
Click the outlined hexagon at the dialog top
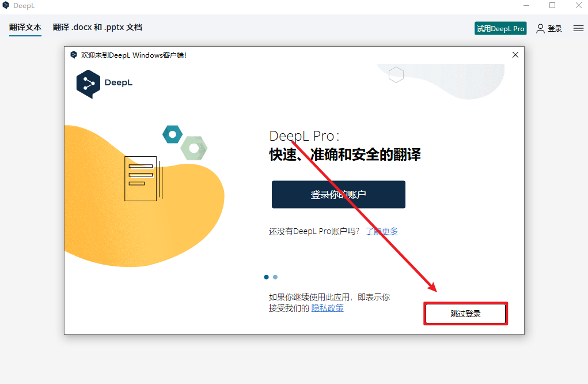(396, 75)
